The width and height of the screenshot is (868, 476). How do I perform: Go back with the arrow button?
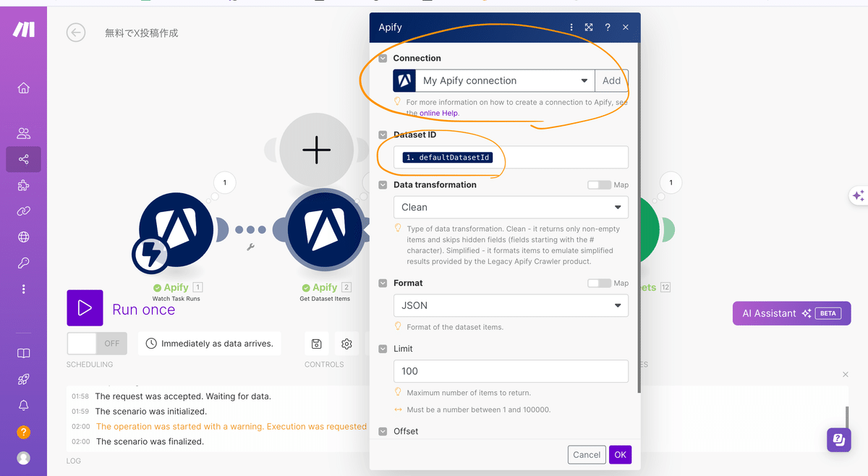[75, 33]
